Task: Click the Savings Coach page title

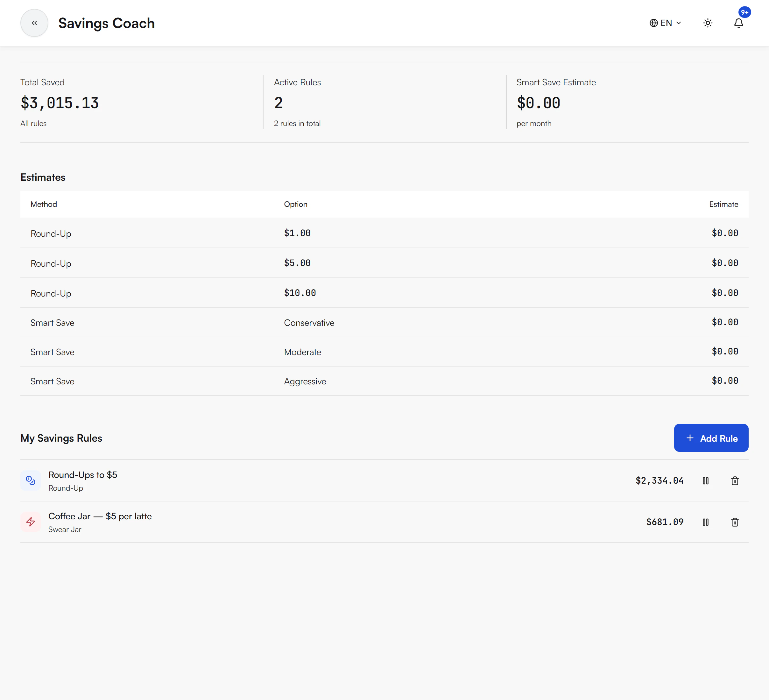Action: [x=106, y=23]
